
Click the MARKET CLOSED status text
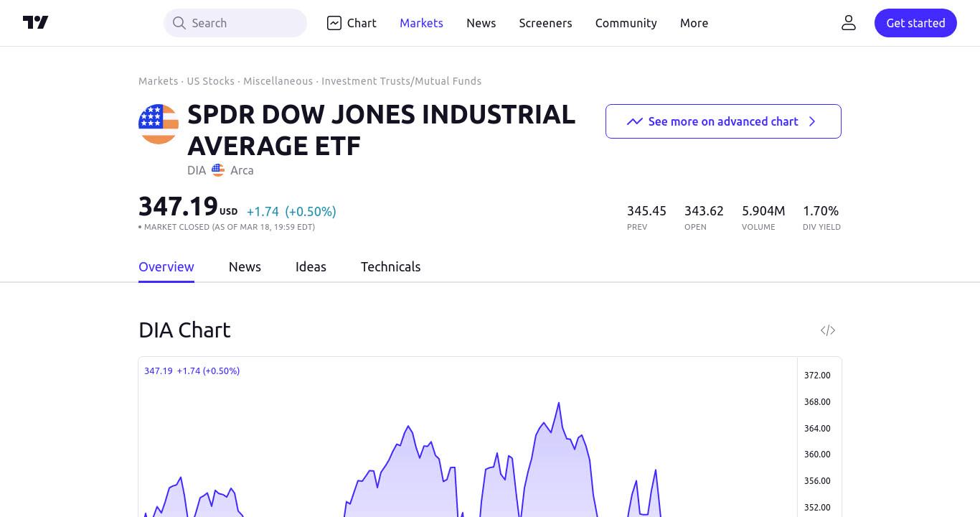(x=227, y=227)
